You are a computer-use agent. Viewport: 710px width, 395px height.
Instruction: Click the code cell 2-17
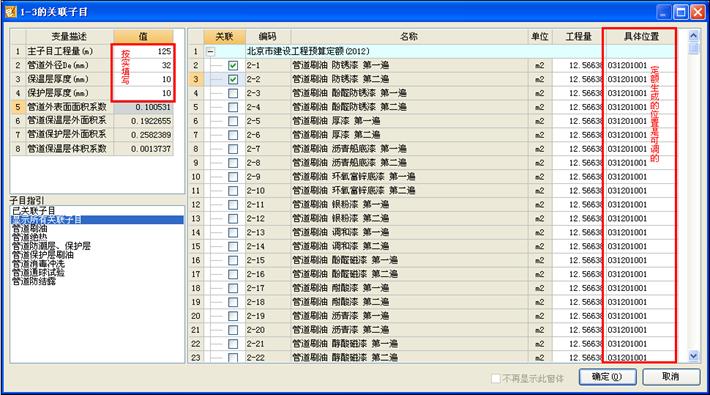(268, 288)
